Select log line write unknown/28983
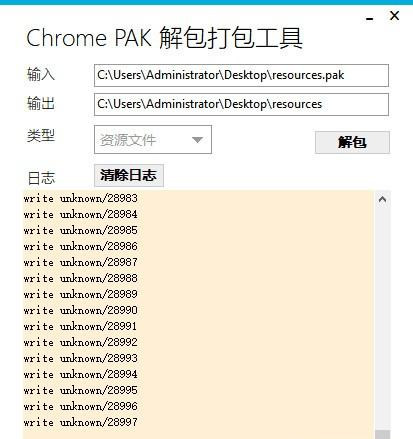The image size is (413, 439). coord(81,198)
